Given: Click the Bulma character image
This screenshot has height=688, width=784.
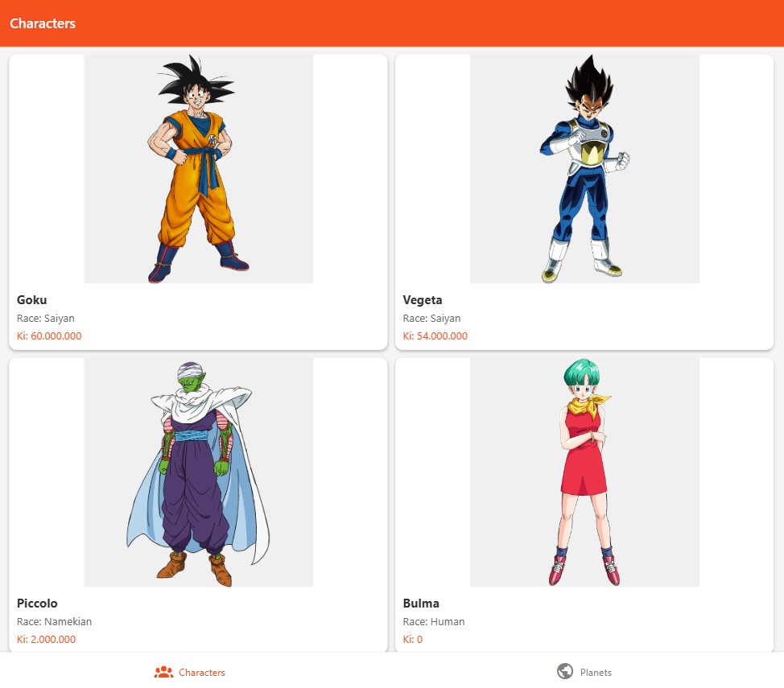Looking at the screenshot, I should coord(584,472).
